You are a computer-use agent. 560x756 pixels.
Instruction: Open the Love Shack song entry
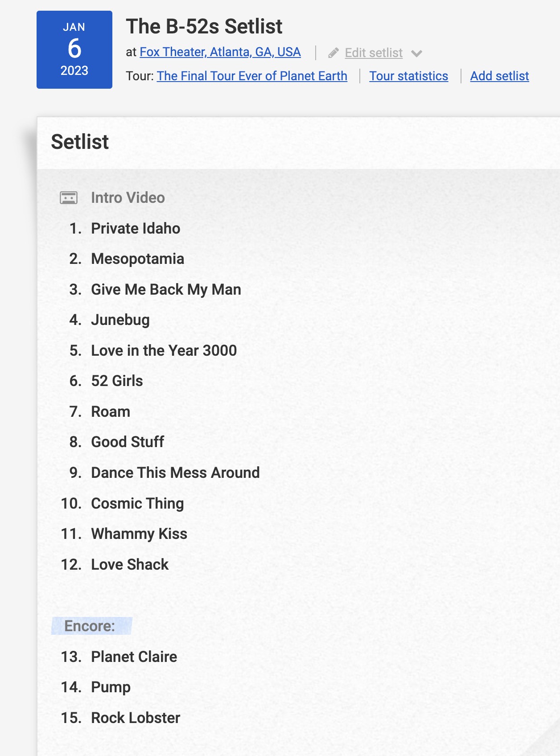[x=130, y=565]
